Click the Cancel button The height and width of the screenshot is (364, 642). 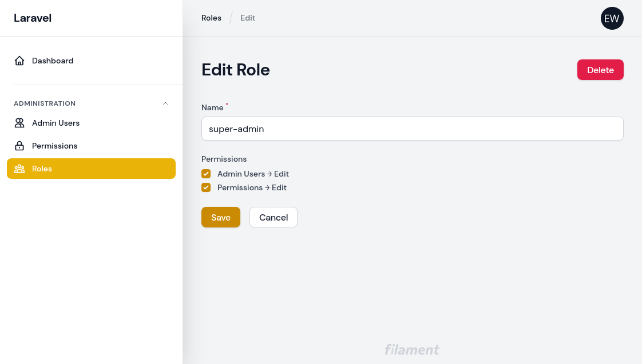[273, 217]
